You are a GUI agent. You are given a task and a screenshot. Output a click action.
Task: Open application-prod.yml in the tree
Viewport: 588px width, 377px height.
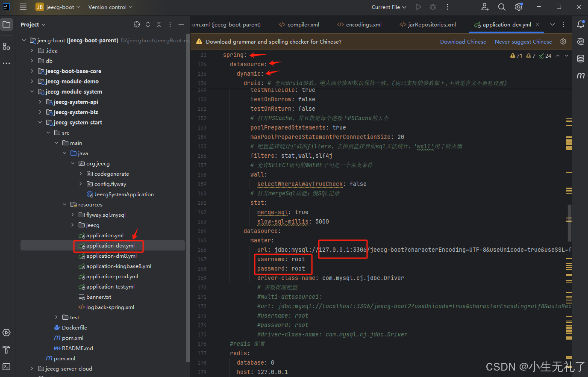click(112, 276)
